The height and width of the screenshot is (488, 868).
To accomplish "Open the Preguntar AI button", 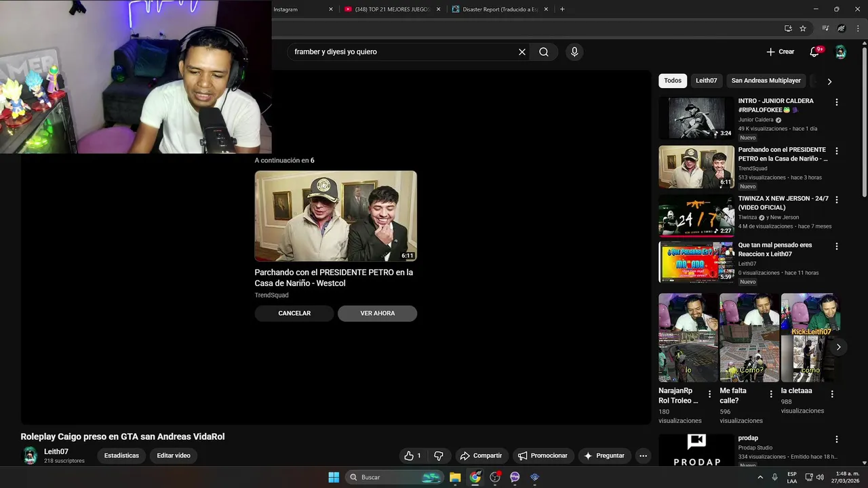I will pyautogui.click(x=604, y=455).
